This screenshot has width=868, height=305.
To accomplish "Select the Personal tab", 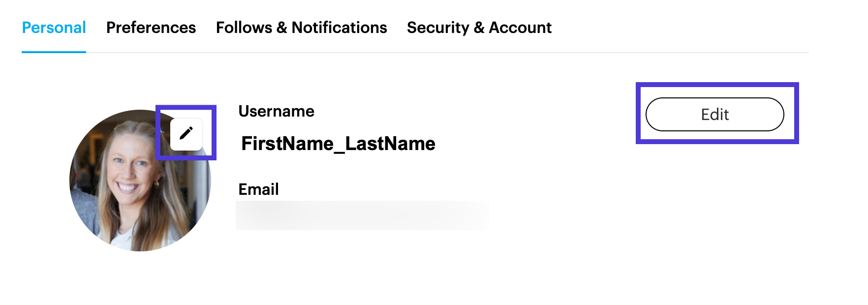I will click(54, 28).
